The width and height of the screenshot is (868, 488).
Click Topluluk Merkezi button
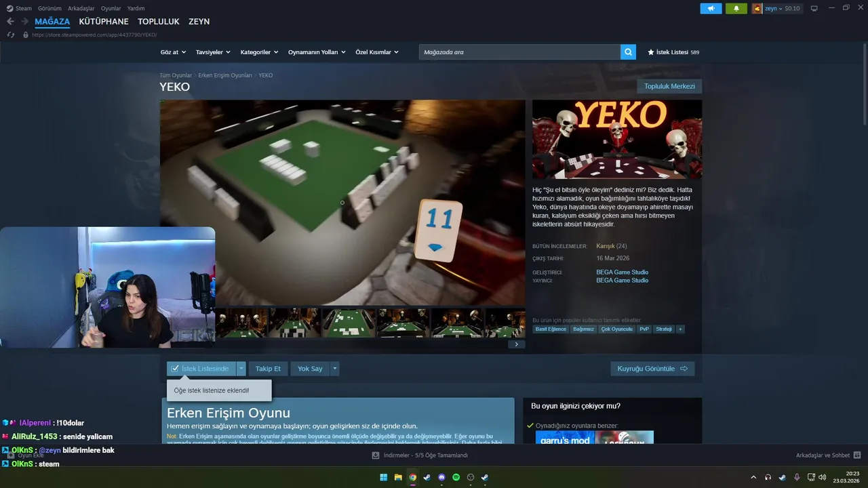pyautogui.click(x=669, y=87)
